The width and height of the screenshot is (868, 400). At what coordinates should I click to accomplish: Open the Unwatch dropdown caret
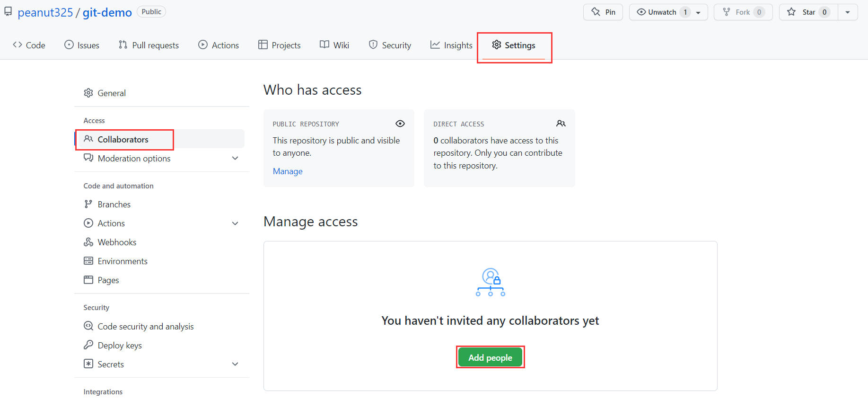click(x=698, y=12)
